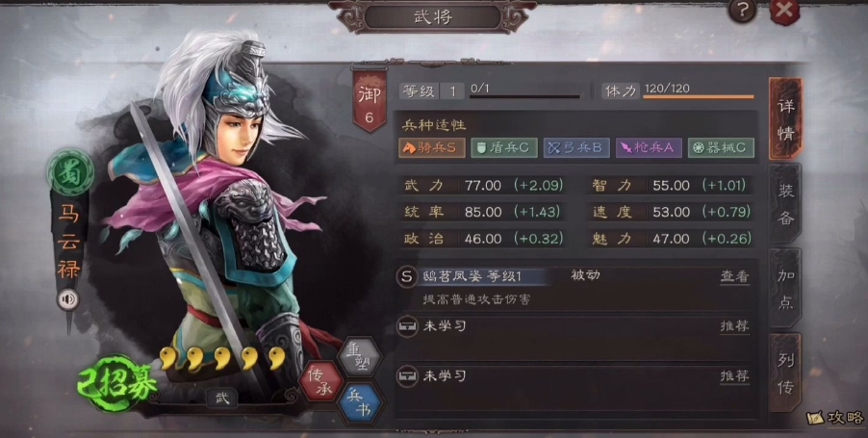
Task: Open the blue 兵书 hexagon icon
Action: pyautogui.click(x=360, y=403)
